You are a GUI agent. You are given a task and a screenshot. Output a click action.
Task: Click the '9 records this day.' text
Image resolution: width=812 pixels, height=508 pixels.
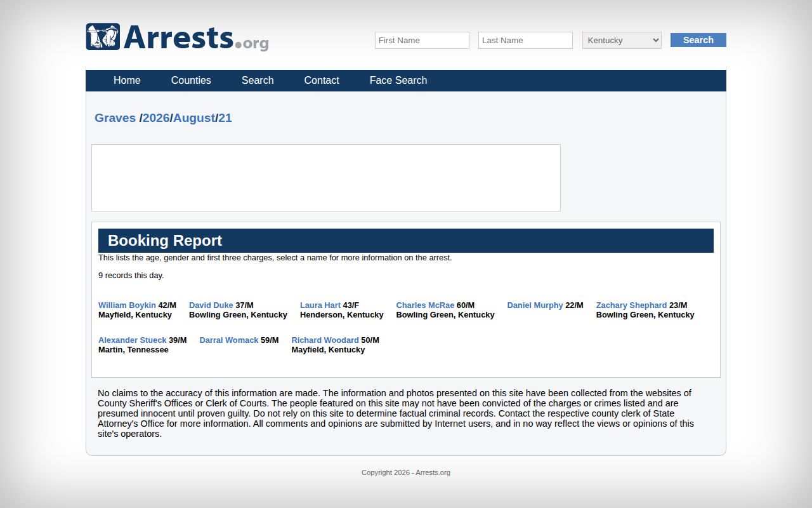[x=131, y=276]
